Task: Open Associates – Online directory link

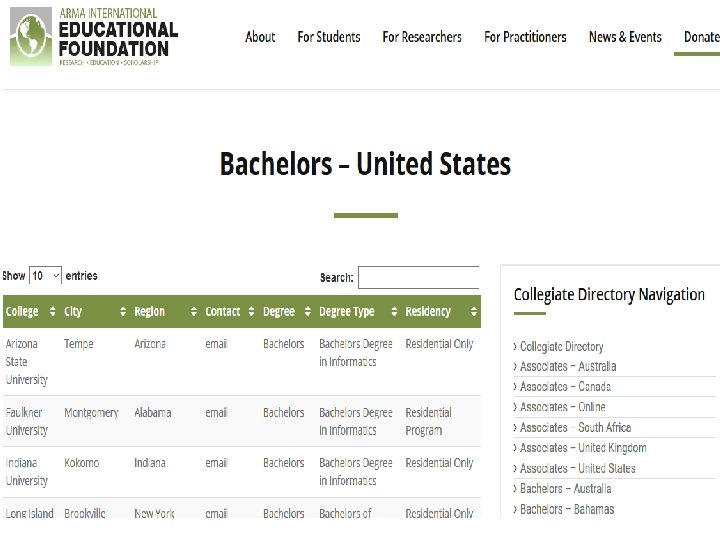Action: tap(562, 407)
